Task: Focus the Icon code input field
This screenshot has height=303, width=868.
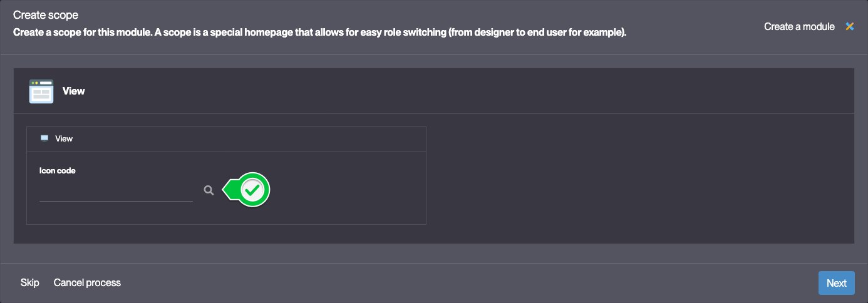Action: click(x=116, y=191)
